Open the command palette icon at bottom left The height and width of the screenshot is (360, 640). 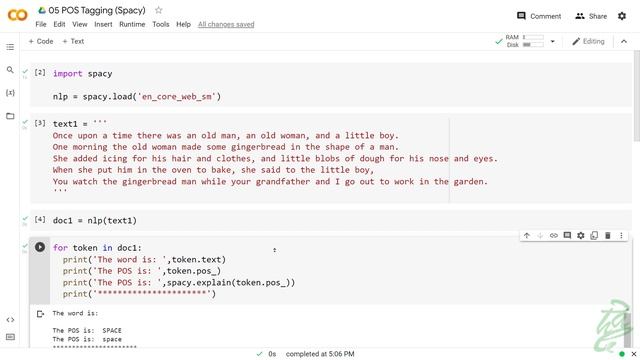[10, 337]
